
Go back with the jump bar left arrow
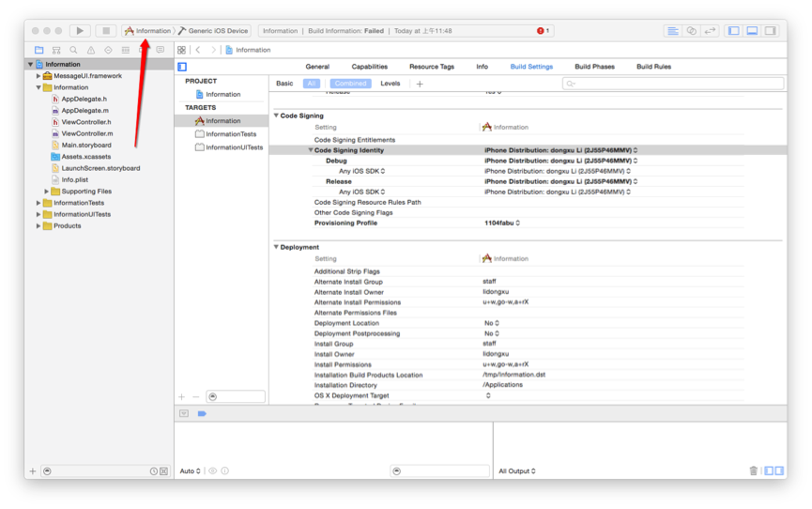(x=198, y=50)
